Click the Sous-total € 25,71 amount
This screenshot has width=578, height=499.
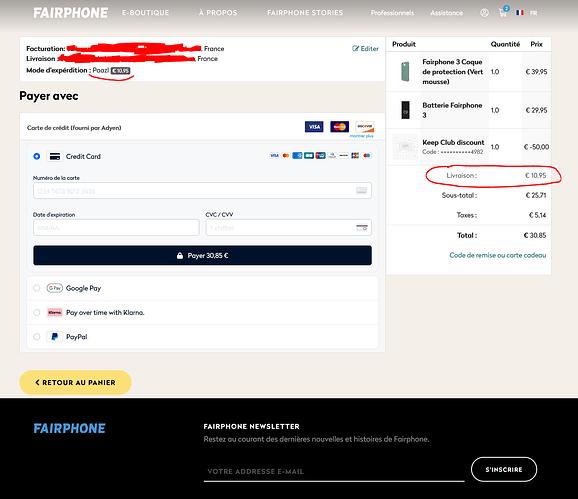536,195
